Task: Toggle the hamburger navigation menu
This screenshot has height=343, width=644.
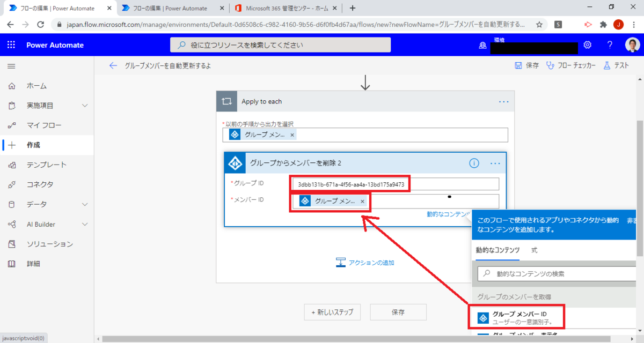Action: [x=11, y=66]
